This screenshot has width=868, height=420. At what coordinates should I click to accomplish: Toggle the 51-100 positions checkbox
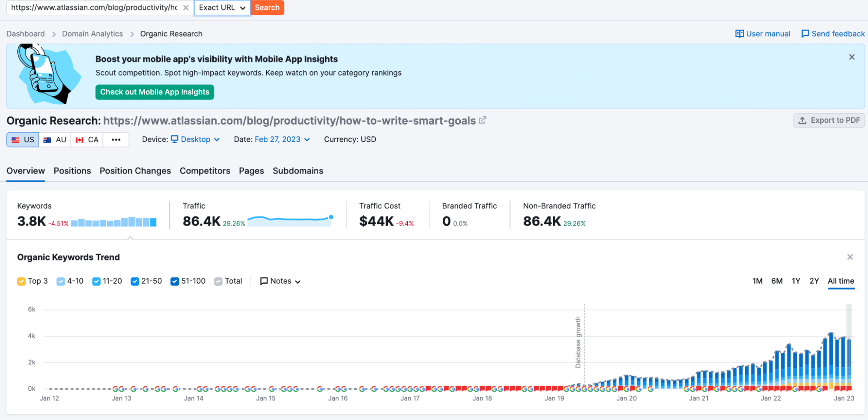pyautogui.click(x=175, y=282)
